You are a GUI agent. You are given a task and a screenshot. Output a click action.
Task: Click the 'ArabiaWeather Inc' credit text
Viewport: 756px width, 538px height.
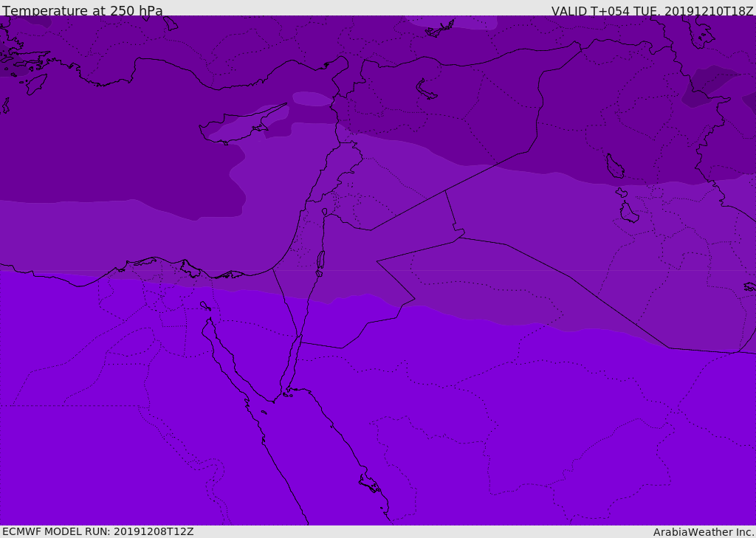[x=704, y=532]
